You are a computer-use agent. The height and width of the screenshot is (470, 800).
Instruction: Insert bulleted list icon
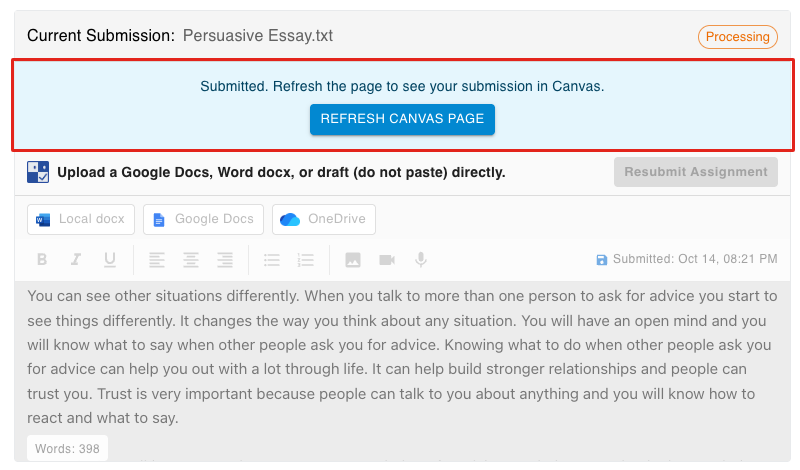pyautogui.click(x=272, y=260)
